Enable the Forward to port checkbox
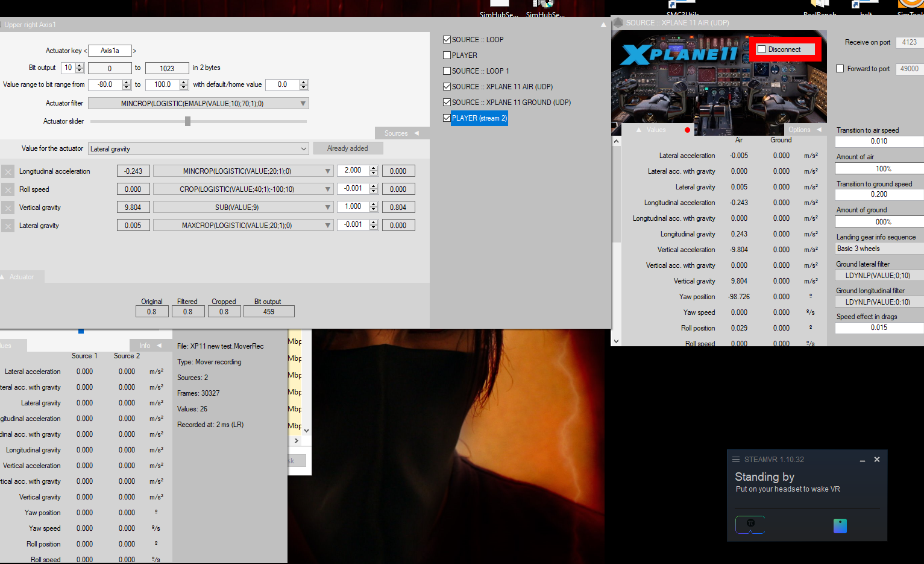The image size is (924, 564). [x=840, y=69]
